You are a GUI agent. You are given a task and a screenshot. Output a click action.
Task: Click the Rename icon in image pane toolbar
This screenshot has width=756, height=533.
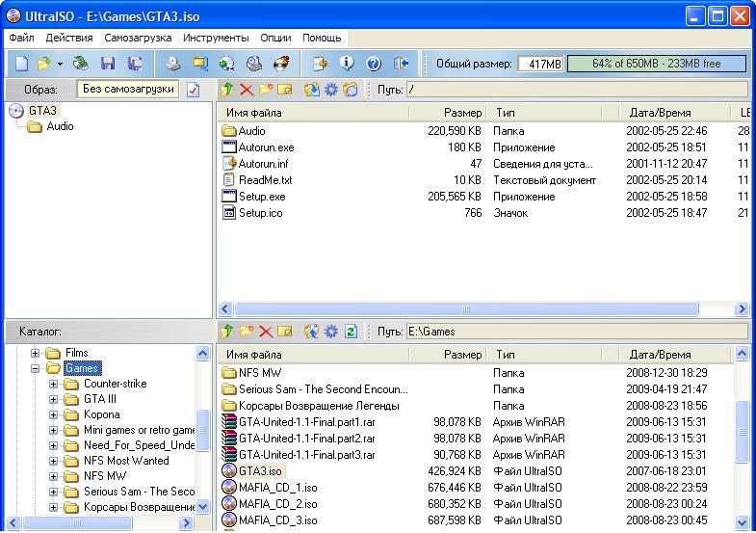[x=285, y=90]
